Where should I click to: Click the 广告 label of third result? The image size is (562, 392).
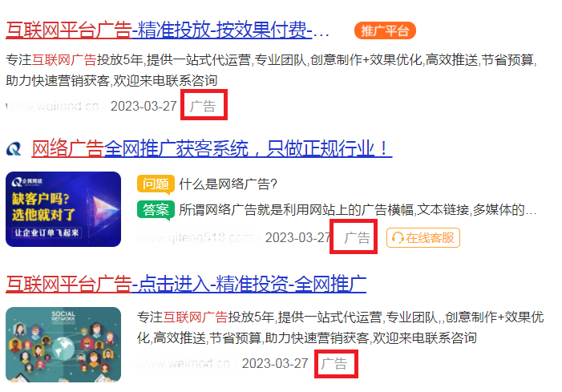click(334, 364)
